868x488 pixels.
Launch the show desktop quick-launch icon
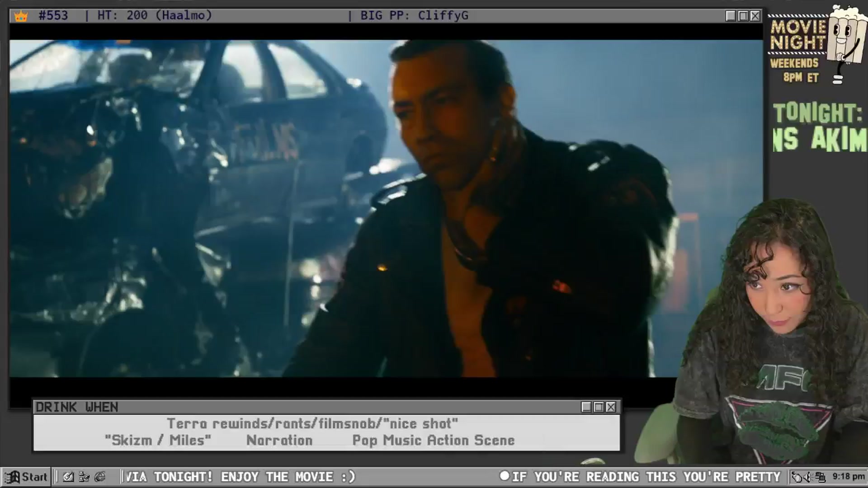pos(68,477)
